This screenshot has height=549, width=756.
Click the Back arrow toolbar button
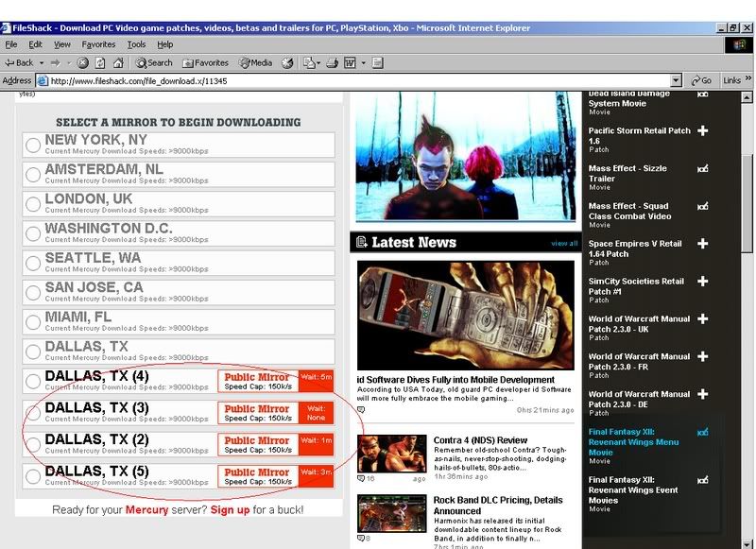17,62
